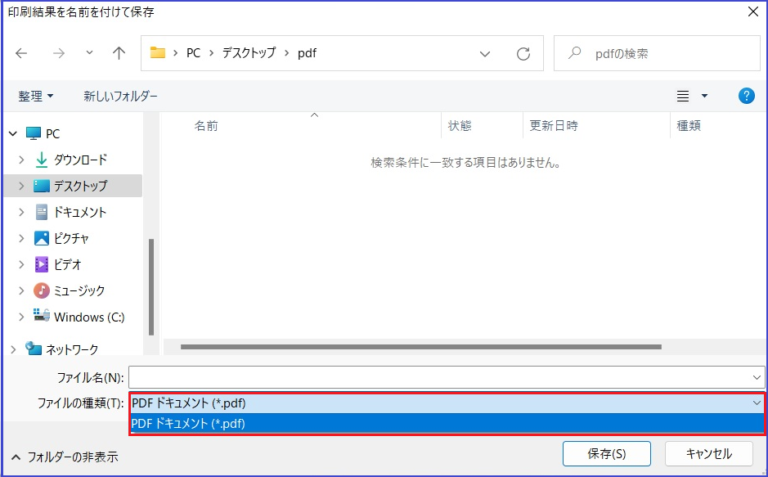Click the 保存(S) button

pyautogui.click(x=606, y=453)
